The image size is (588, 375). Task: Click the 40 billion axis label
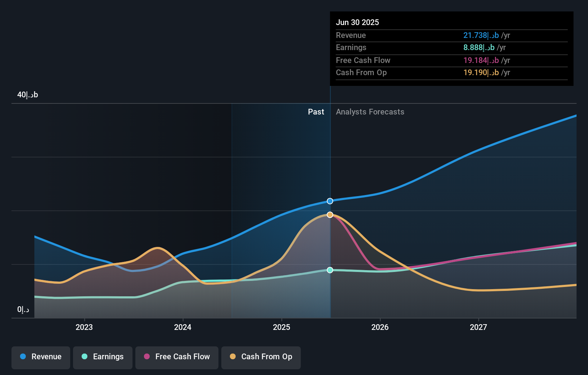point(28,94)
